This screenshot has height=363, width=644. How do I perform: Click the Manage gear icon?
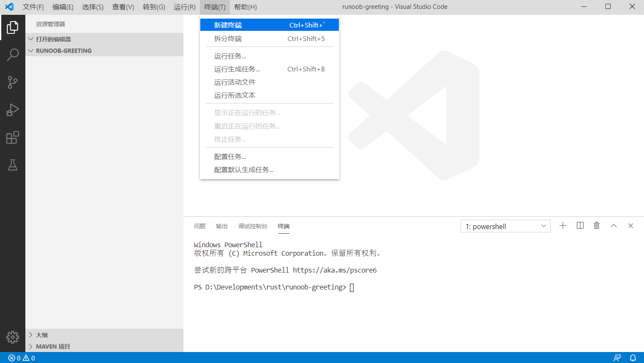coord(13,337)
